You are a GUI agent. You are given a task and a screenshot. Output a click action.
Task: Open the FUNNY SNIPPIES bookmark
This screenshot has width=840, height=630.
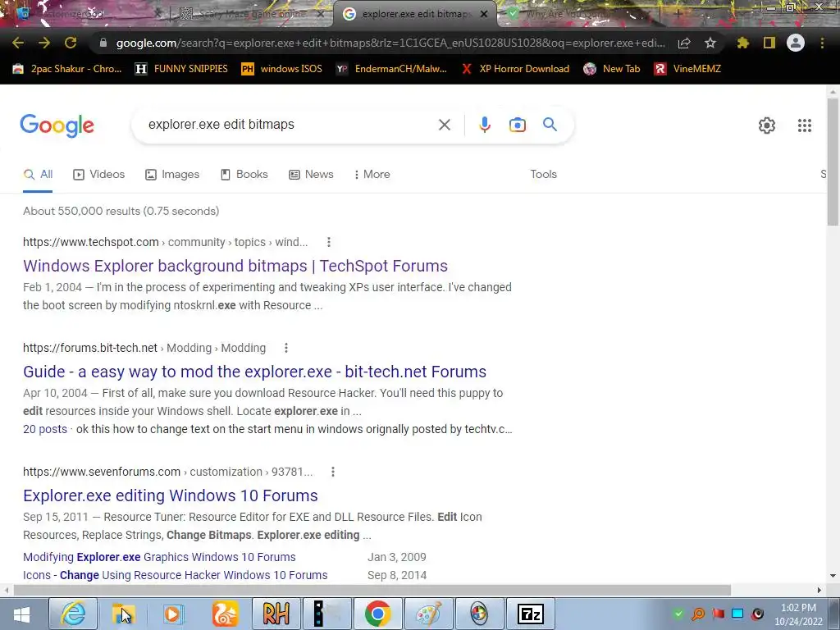pyautogui.click(x=181, y=69)
